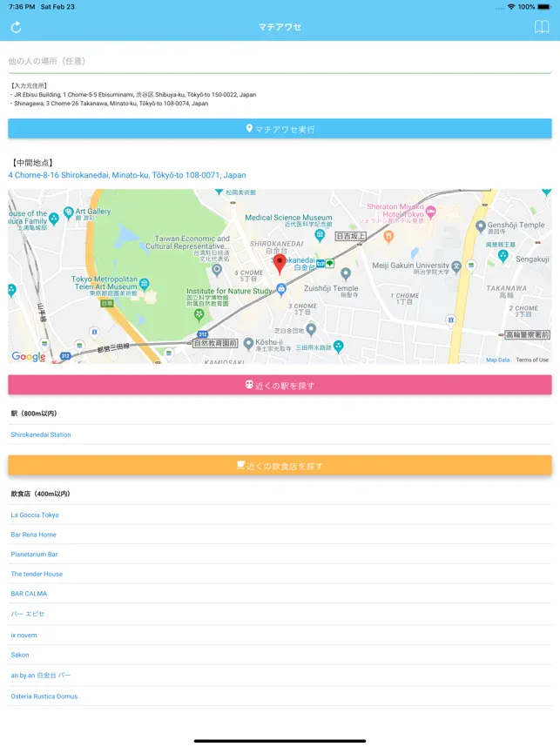
Task: Open ix novem link
Action: [24, 635]
